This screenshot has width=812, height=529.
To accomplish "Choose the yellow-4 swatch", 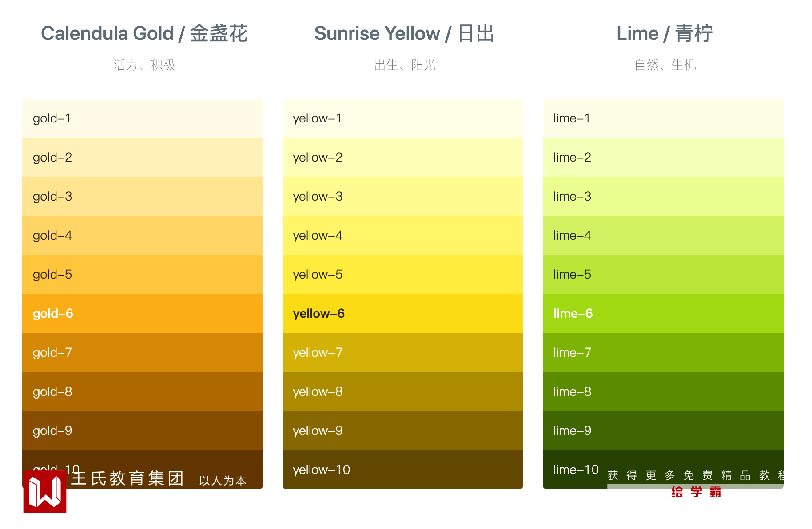I will (402, 235).
